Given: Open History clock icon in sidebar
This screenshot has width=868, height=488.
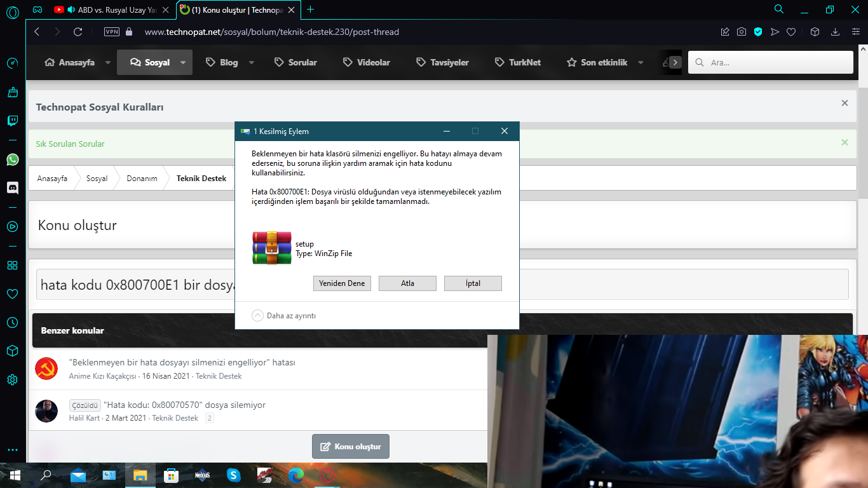Looking at the screenshot, I should tap(13, 323).
